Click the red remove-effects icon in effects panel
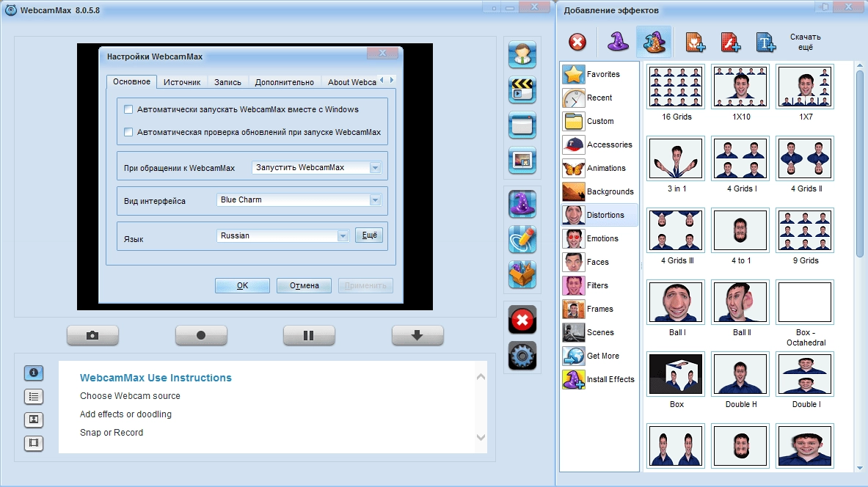 coord(577,42)
